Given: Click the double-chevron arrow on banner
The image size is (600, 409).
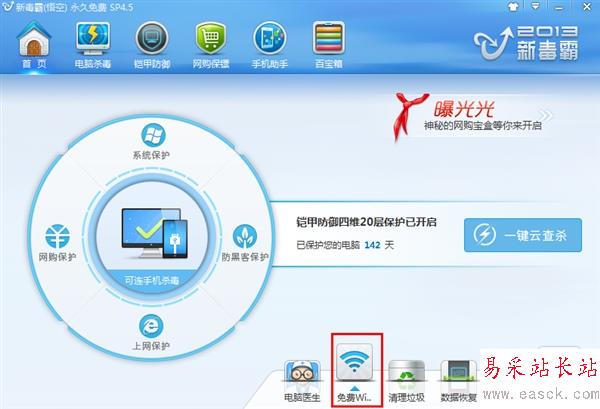Looking at the screenshot, I should [x=546, y=115].
